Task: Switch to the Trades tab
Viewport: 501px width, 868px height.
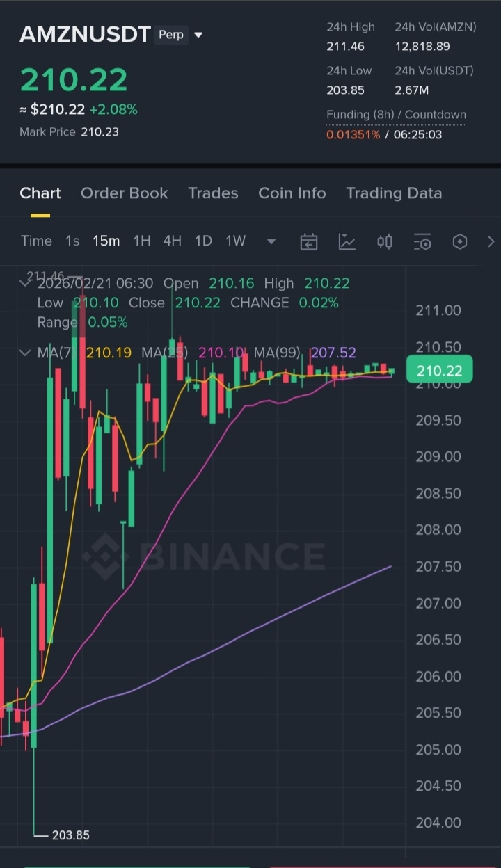Action: (x=213, y=193)
